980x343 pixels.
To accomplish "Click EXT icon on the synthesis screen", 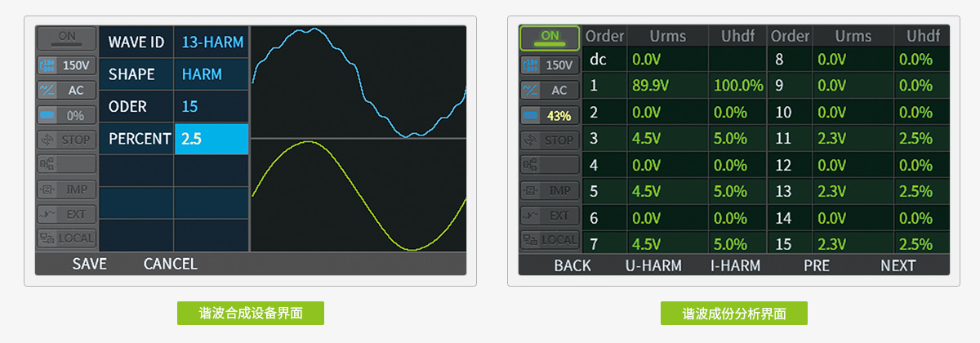I will click(x=66, y=214).
